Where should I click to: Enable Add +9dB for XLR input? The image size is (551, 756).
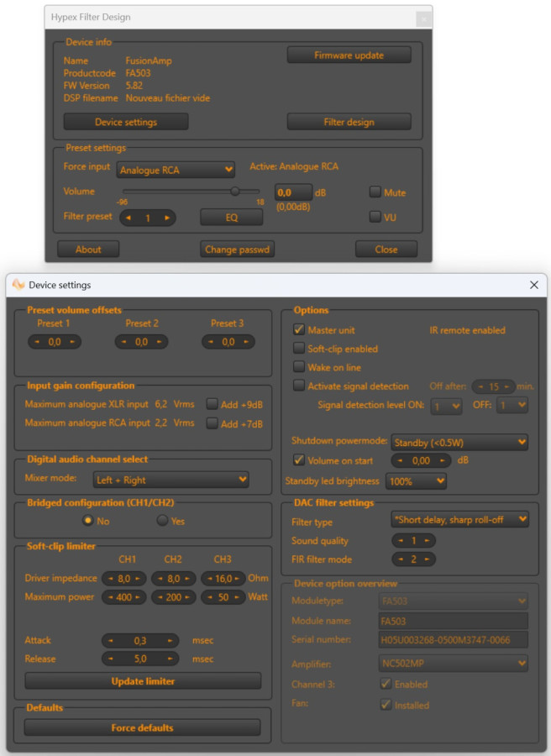click(x=212, y=403)
